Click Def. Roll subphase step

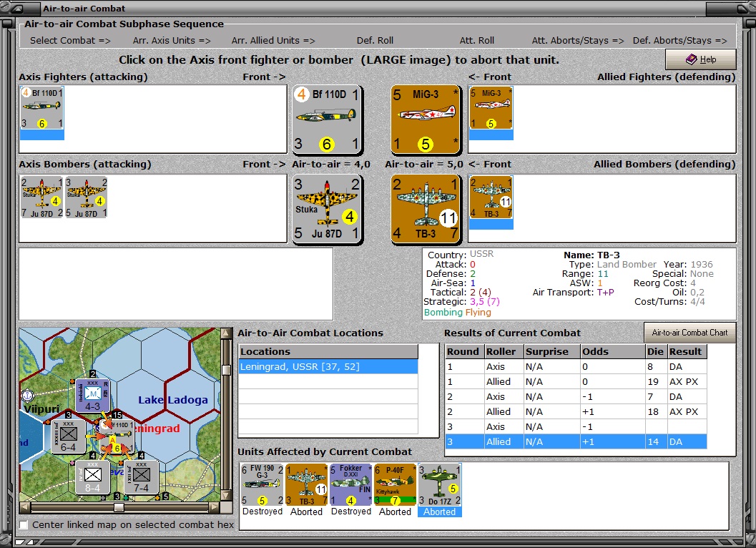(375, 41)
